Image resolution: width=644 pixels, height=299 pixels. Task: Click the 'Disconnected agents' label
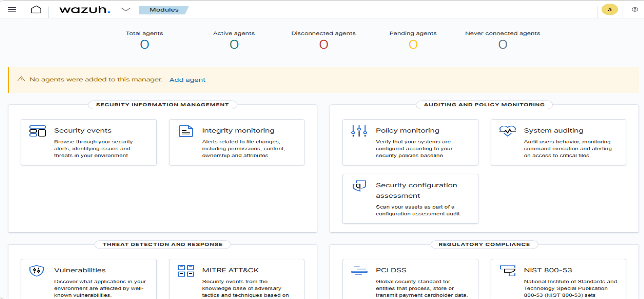(323, 33)
